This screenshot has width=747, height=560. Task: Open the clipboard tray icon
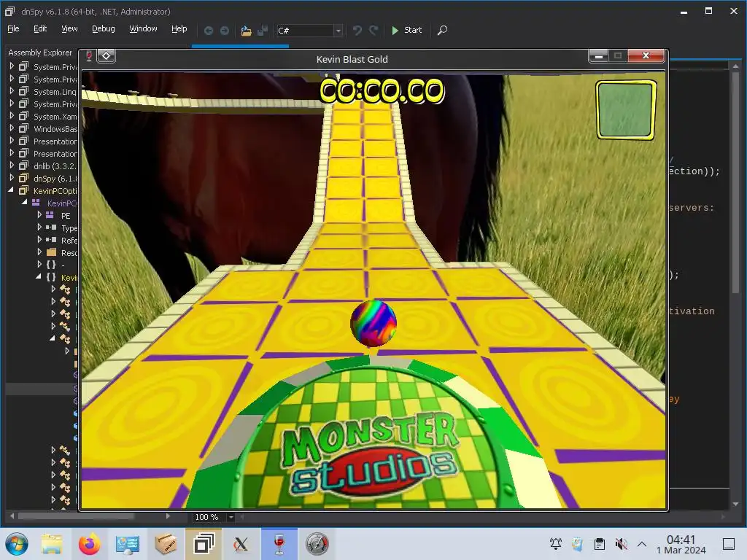[x=600, y=544]
